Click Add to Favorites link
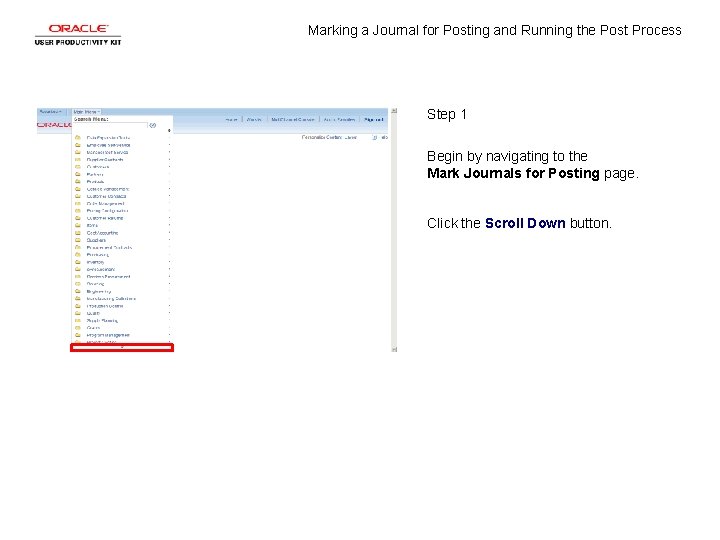Screen dimensions: 720x540 (339, 119)
